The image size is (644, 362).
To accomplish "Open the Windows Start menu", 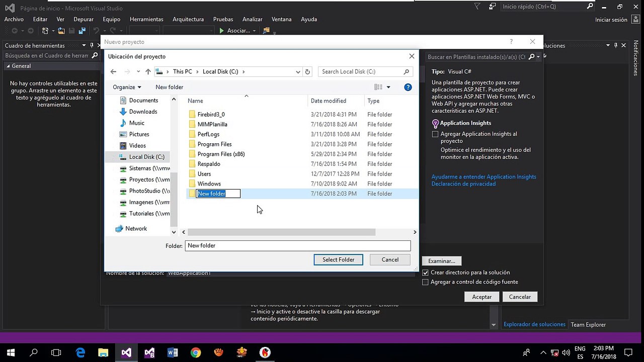I will (11, 352).
